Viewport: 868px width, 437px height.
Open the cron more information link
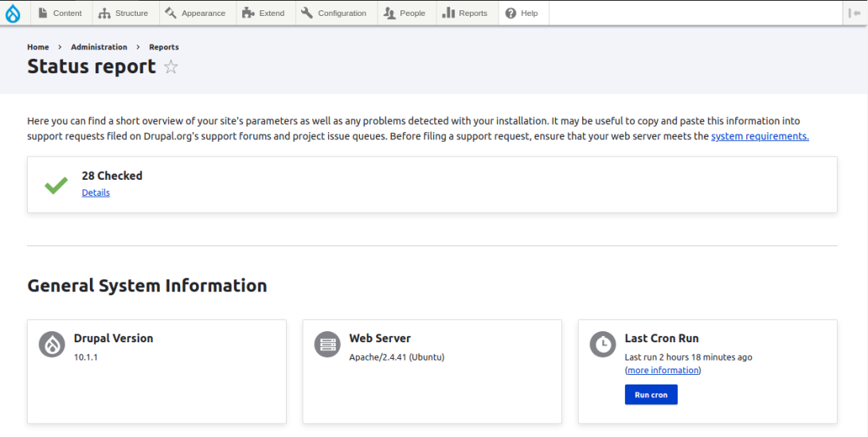663,370
